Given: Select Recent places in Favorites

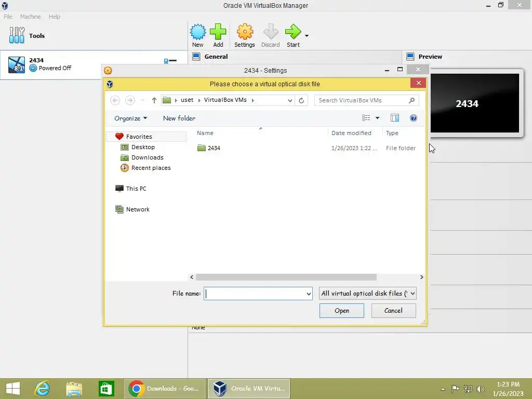Looking at the screenshot, I should point(151,168).
